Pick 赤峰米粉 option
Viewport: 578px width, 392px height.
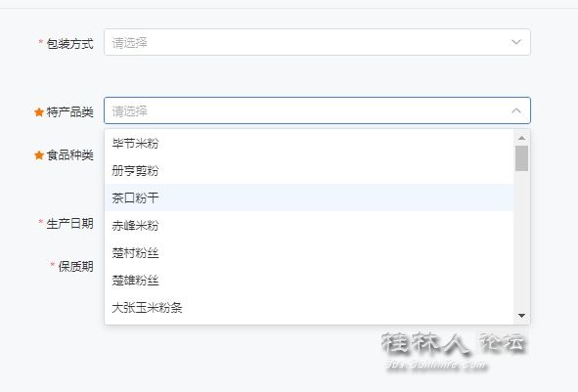[309, 225]
